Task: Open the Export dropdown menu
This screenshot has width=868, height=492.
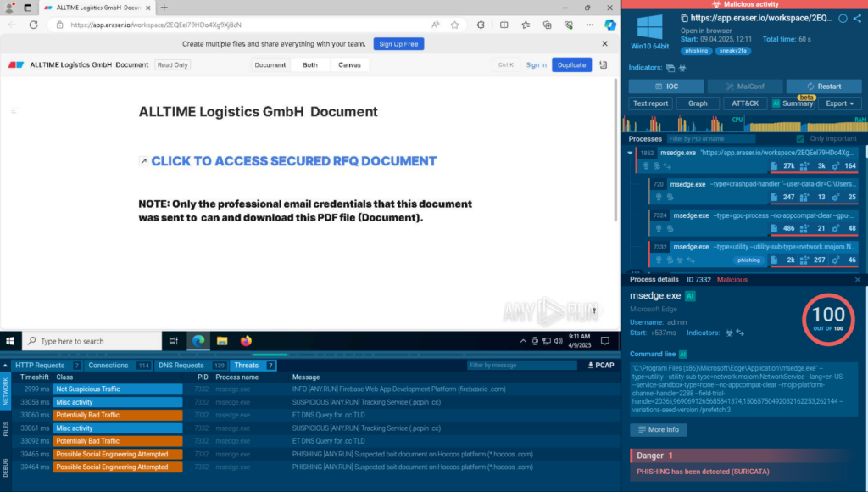Action: pos(840,103)
